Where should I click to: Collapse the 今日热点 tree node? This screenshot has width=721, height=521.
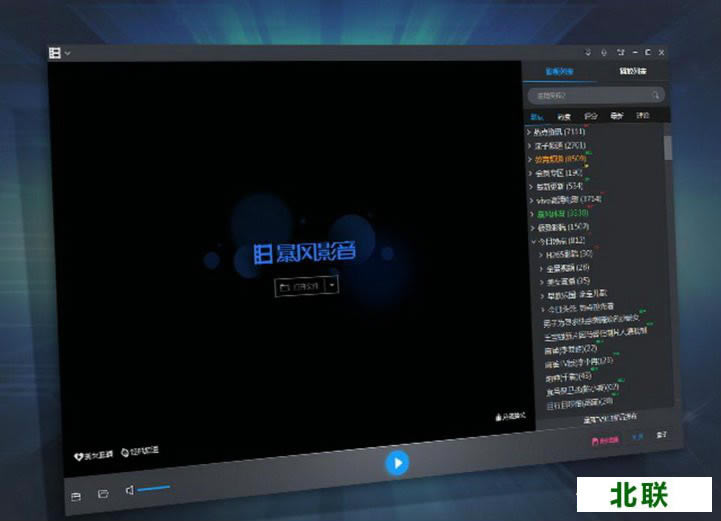point(533,240)
